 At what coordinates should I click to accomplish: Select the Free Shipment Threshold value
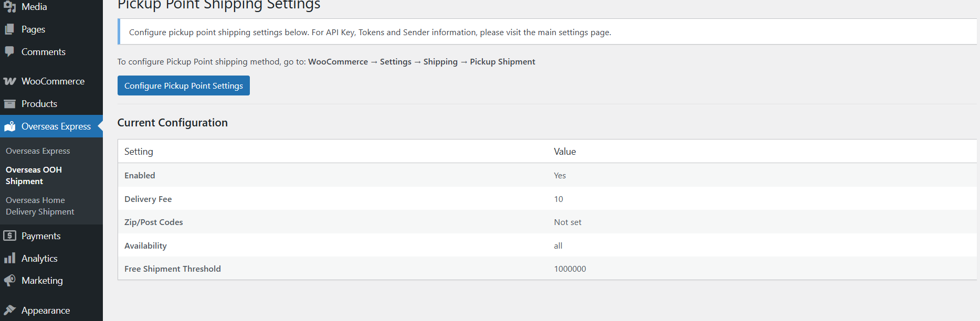point(570,269)
